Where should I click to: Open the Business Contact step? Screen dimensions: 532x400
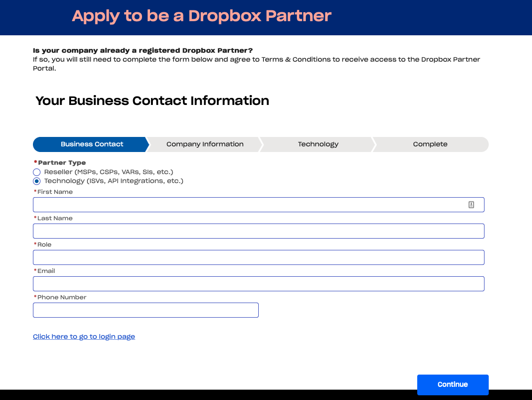click(x=91, y=144)
